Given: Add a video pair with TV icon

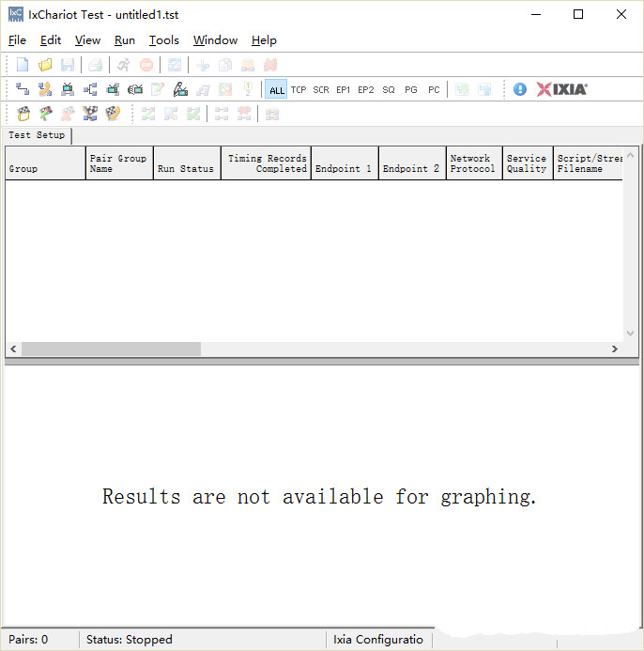Looking at the screenshot, I should (68, 89).
